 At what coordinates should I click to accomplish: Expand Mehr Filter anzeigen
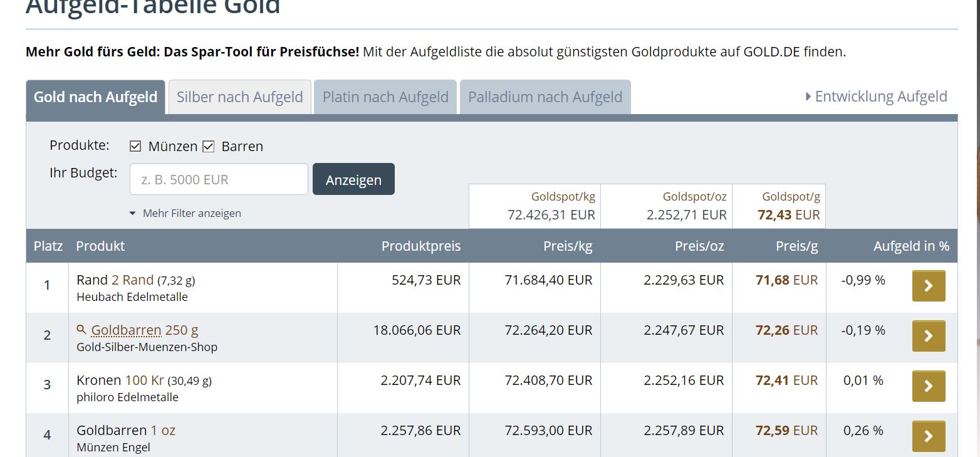185,213
